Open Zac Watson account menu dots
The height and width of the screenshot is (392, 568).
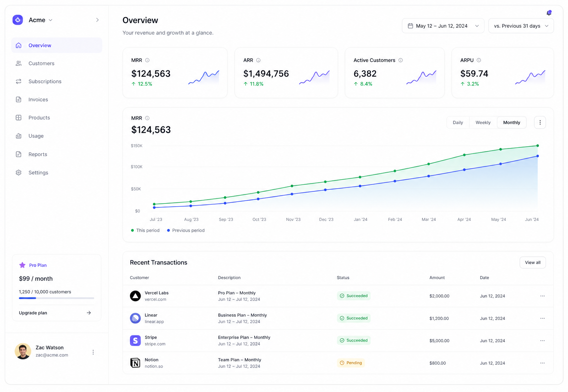(93, 352)
